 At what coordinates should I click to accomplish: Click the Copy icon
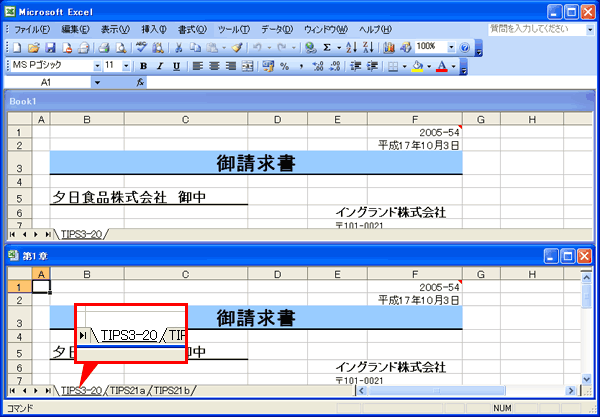195,47
